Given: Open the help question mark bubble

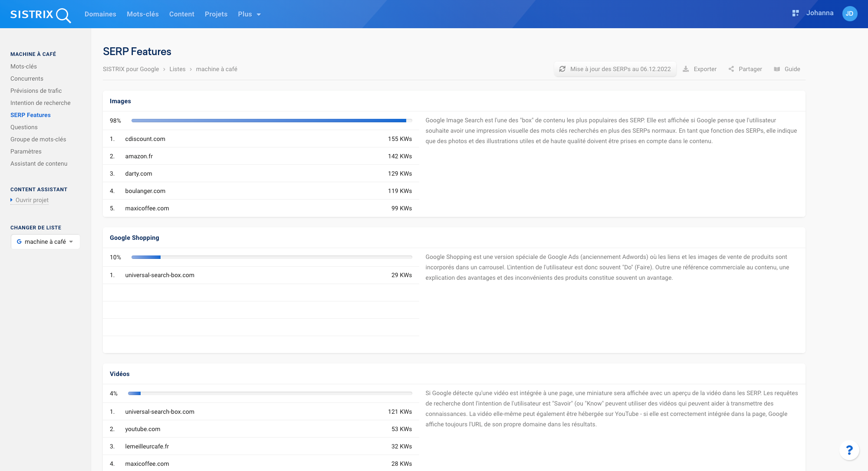Looking at the screenshot, I should click(x=849, y=450).
